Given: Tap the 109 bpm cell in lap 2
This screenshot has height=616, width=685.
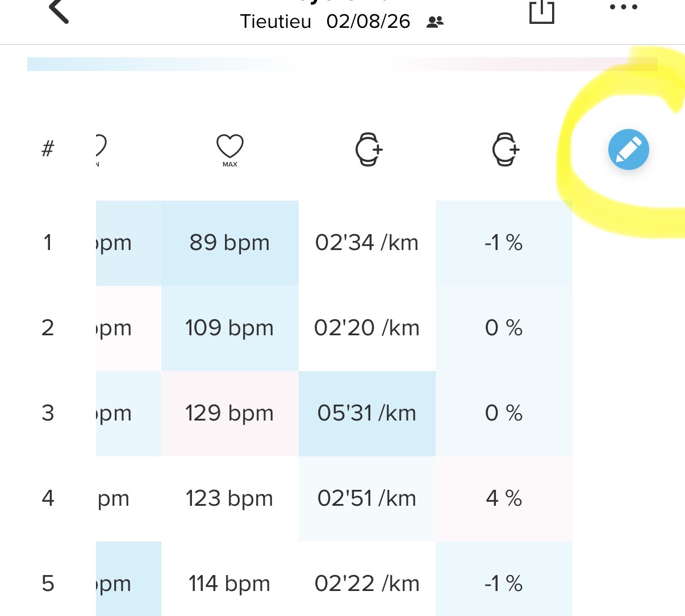Looking at the screenshot, I should 229,328.
